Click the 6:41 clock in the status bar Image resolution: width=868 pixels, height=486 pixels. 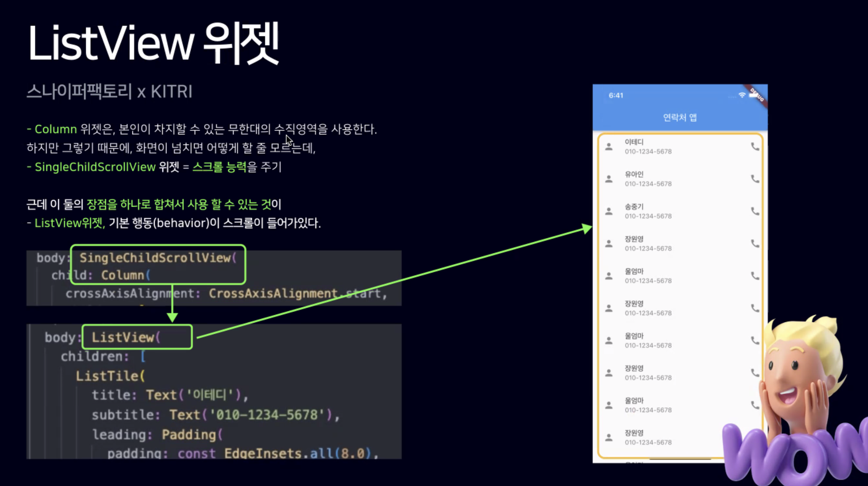pyautogui.click(x=616, y=95)
